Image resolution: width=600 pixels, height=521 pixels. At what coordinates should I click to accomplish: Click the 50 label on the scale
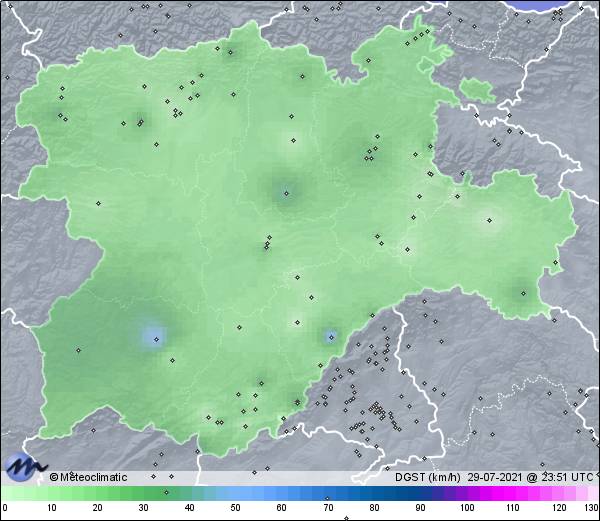tap(235, 508)
